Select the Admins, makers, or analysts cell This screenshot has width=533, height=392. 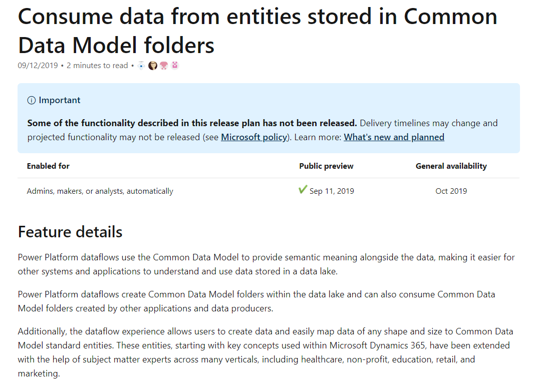coord(100,191)
